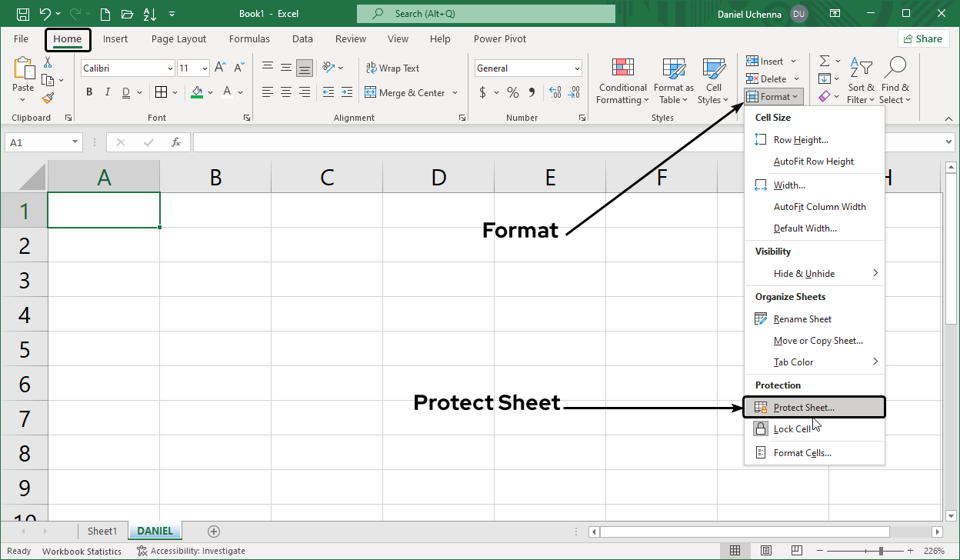The image size is (960, 560).
Task: Open the Font name dropdown
Action: click(170, 68)
